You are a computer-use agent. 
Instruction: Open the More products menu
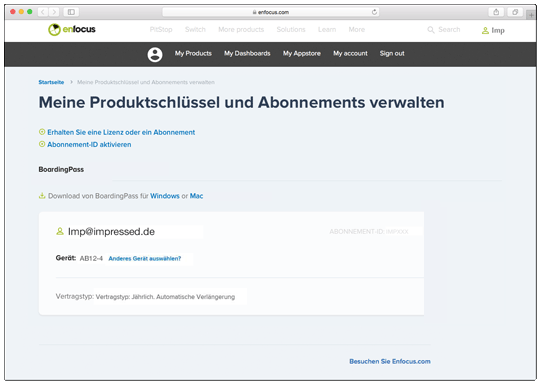point(241,30)
